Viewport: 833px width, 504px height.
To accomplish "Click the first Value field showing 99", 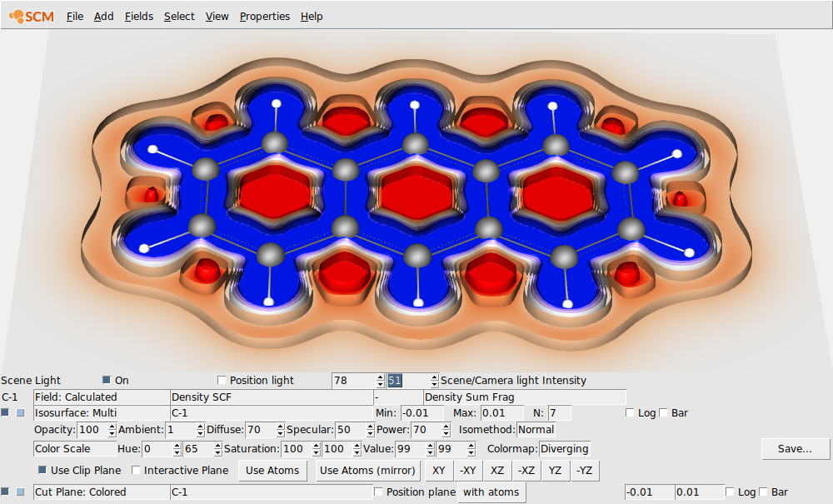I will pyautogui.click(x=411, y=449).
